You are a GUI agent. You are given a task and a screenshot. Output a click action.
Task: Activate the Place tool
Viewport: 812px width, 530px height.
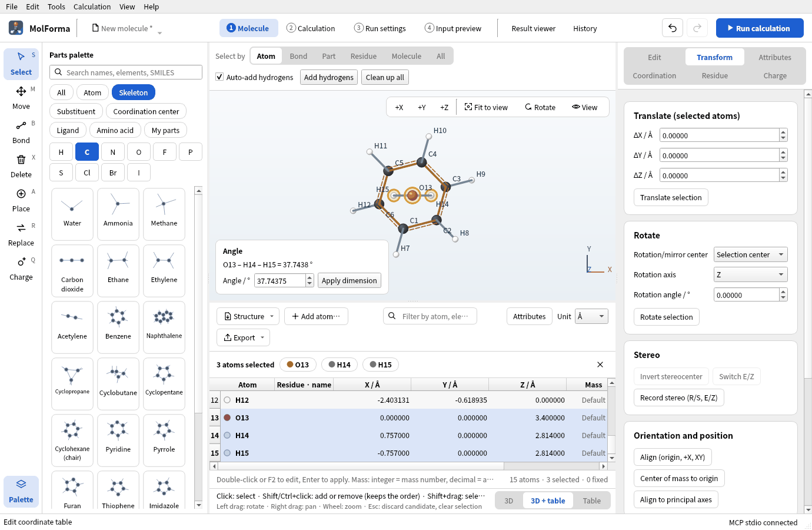[x=21, y=200]
